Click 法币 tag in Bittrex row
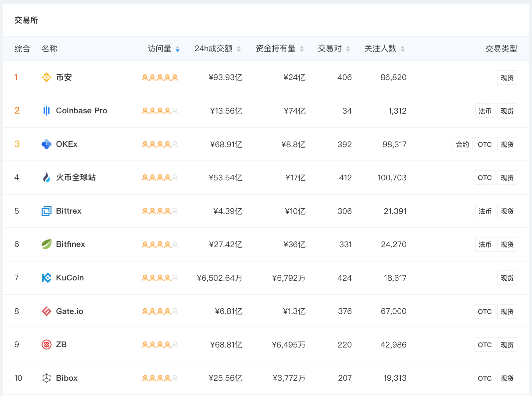Screen dimensions: 532x396 pos(485,211)
